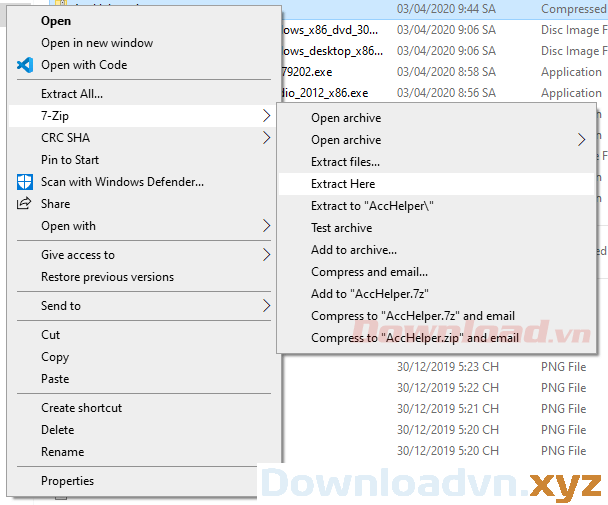The width and height of the screenshot is (608, 505).
Task: Click the date 30/12/2019 5:21 CH
Action: [447, 409]
